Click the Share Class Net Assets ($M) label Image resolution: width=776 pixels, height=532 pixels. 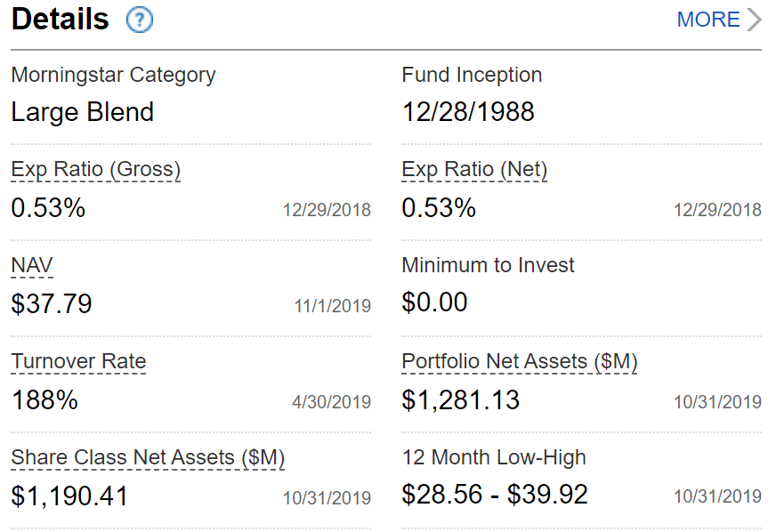[148, 457]
